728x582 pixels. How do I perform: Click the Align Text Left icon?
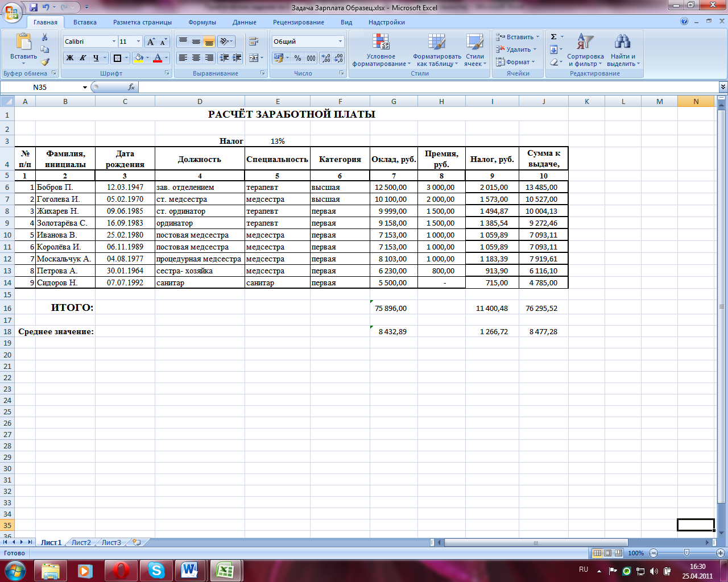(183, 58)
